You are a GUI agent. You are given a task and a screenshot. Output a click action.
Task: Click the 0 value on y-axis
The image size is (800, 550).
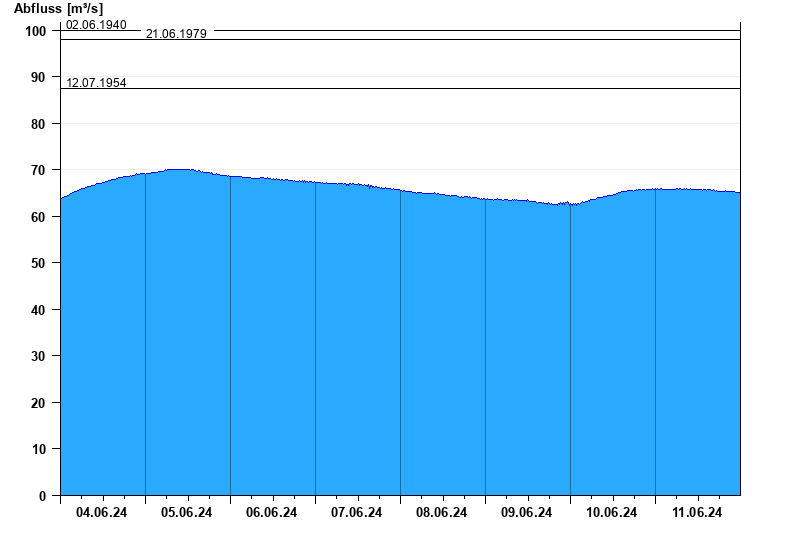[42, 496]
